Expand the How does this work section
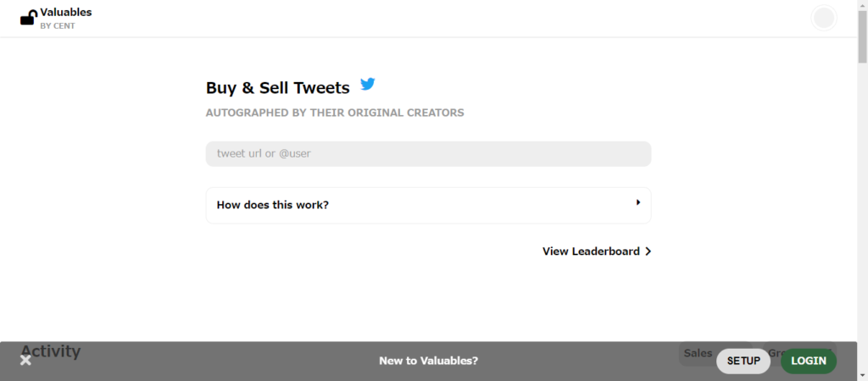This screenshot has height=381, width=868. 428,205
